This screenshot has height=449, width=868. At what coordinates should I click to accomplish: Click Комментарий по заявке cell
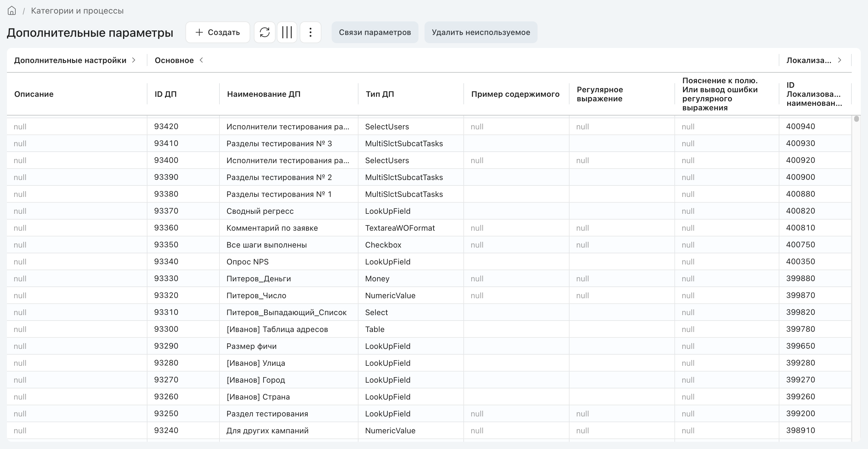pyautogui.click(x=289, y=228)
